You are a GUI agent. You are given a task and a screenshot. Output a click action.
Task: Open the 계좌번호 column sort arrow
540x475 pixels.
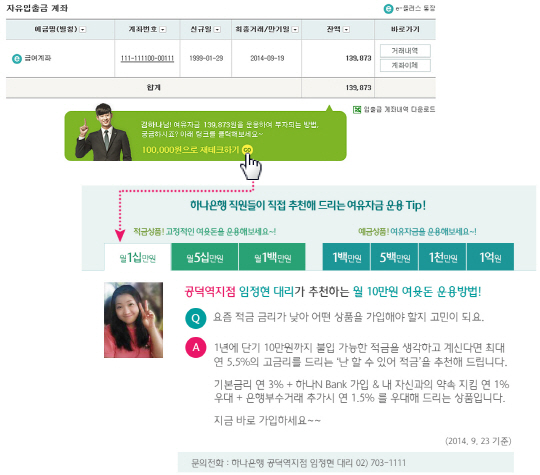click(x=163, y=30)
